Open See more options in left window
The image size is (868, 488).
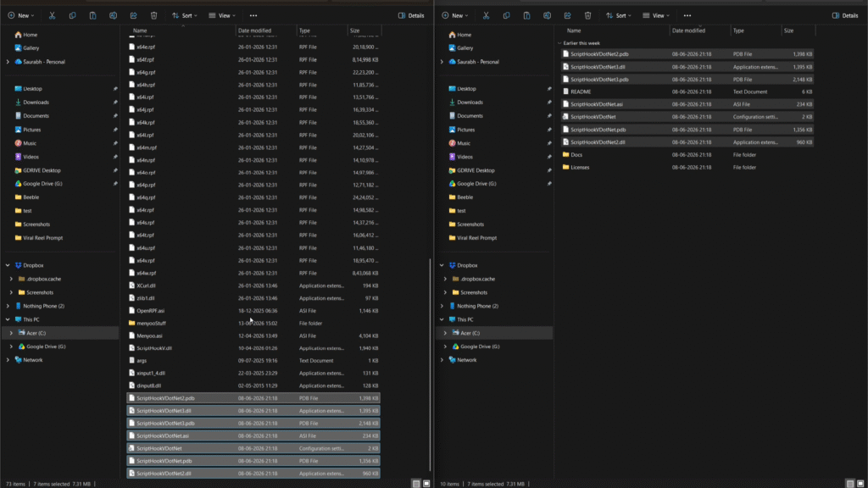point(253,15)
